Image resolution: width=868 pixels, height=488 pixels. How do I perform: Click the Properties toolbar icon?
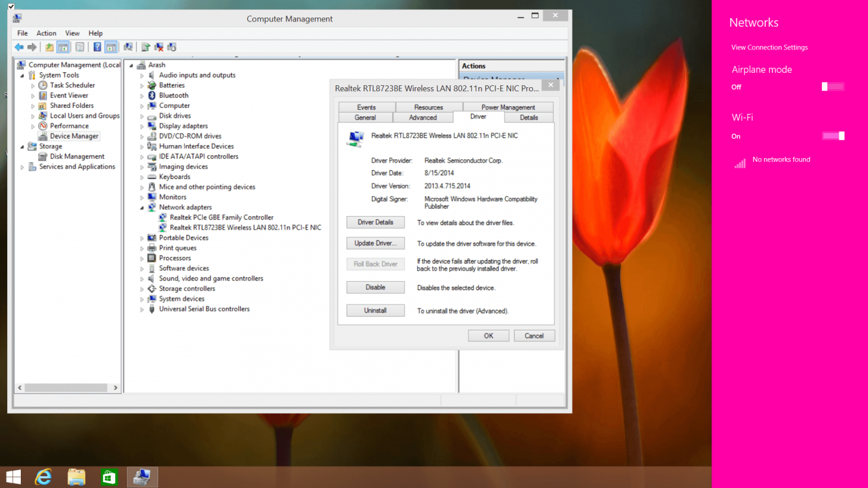point(80,47)
